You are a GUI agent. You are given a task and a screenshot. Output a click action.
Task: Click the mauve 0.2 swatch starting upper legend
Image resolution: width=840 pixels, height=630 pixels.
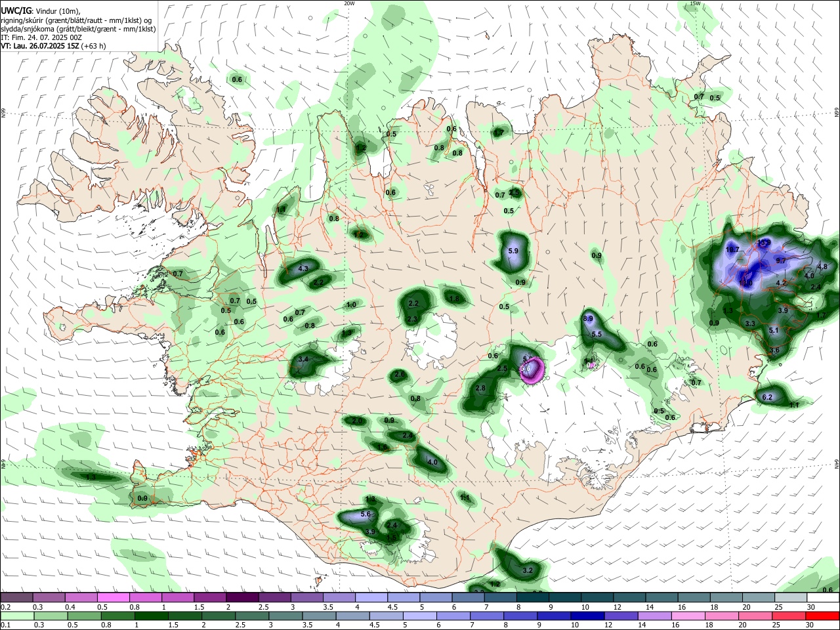pos(16,598)
